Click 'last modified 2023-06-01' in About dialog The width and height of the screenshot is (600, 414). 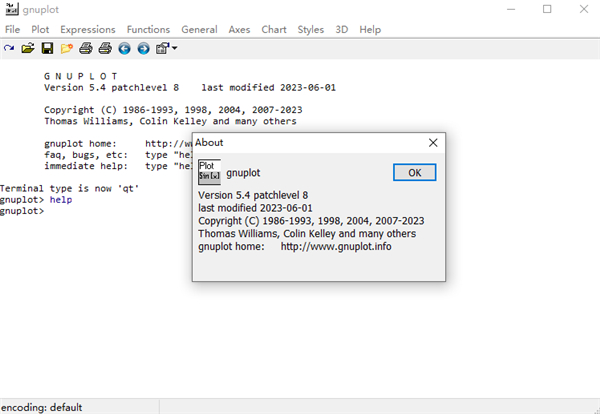point(255,208)
